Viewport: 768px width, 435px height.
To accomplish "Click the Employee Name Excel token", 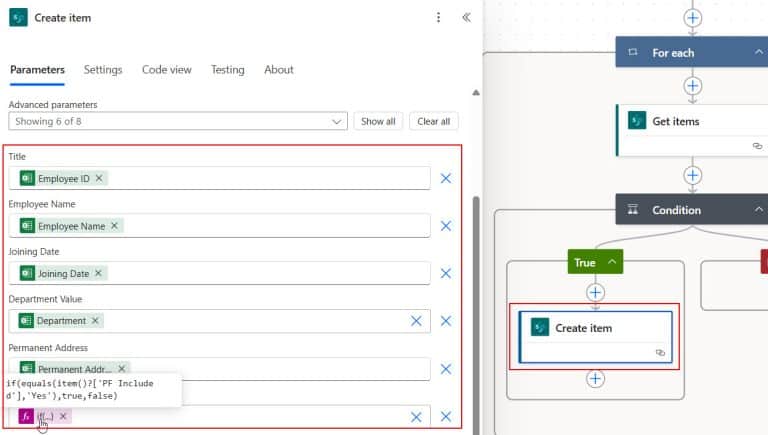I will point(72,226).
